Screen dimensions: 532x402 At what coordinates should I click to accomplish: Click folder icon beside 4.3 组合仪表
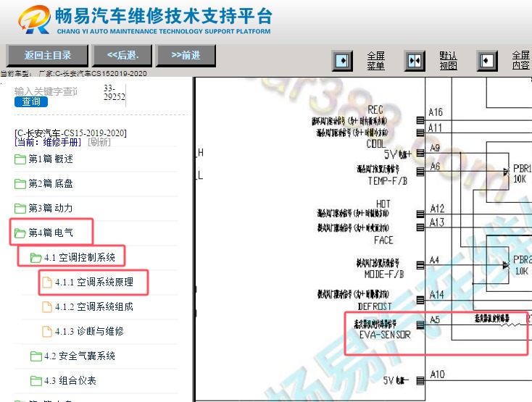coord(36,381)
